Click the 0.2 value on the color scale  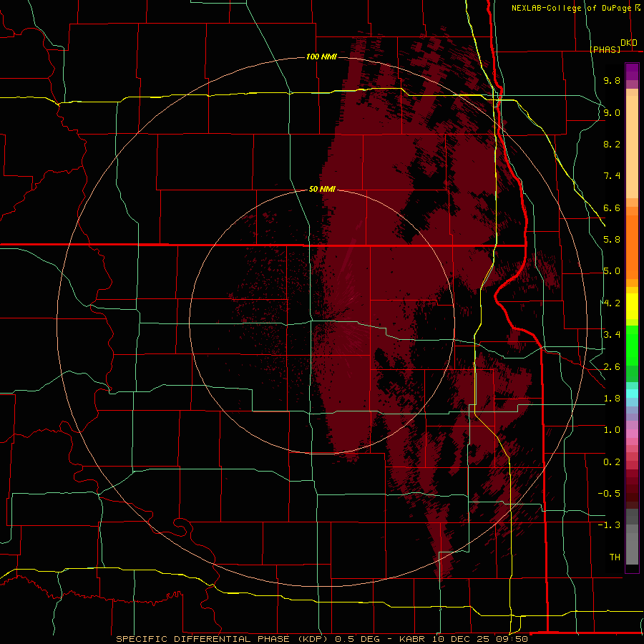pyautogui.click(x=612, y=462)
